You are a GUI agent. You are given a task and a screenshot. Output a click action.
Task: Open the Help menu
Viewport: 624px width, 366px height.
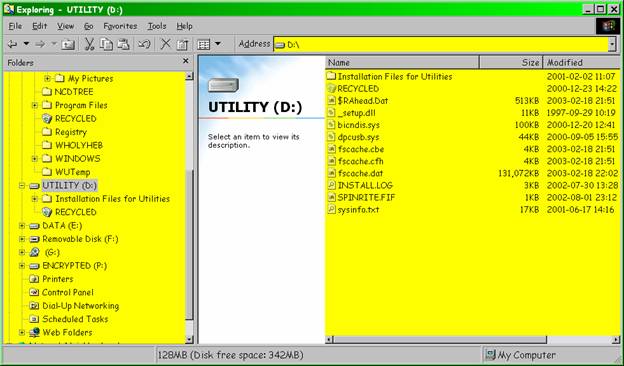pos(184,26)
